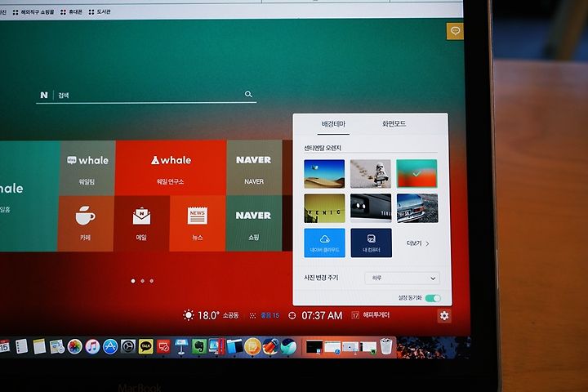Launch App Store from the Dock
The height and width of the screenshot is (392, 588).
[110, 346]
